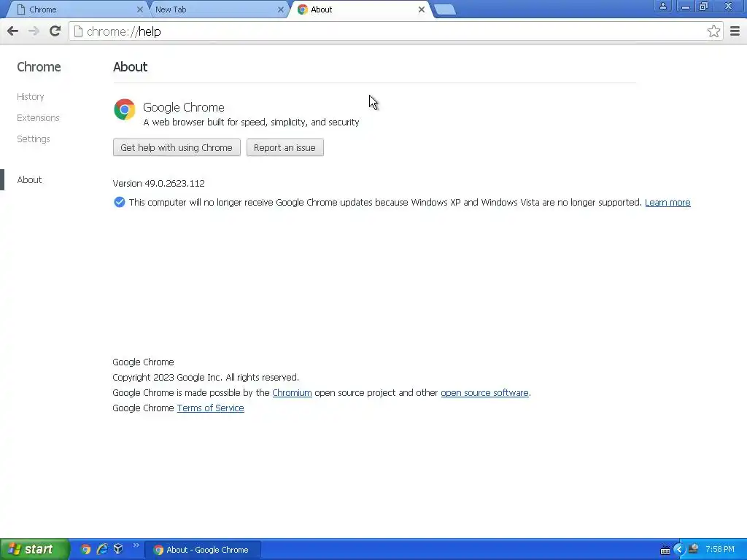Screen dimensions: 747x560
Task: Open the open source software link
Action: click(484, 393)
